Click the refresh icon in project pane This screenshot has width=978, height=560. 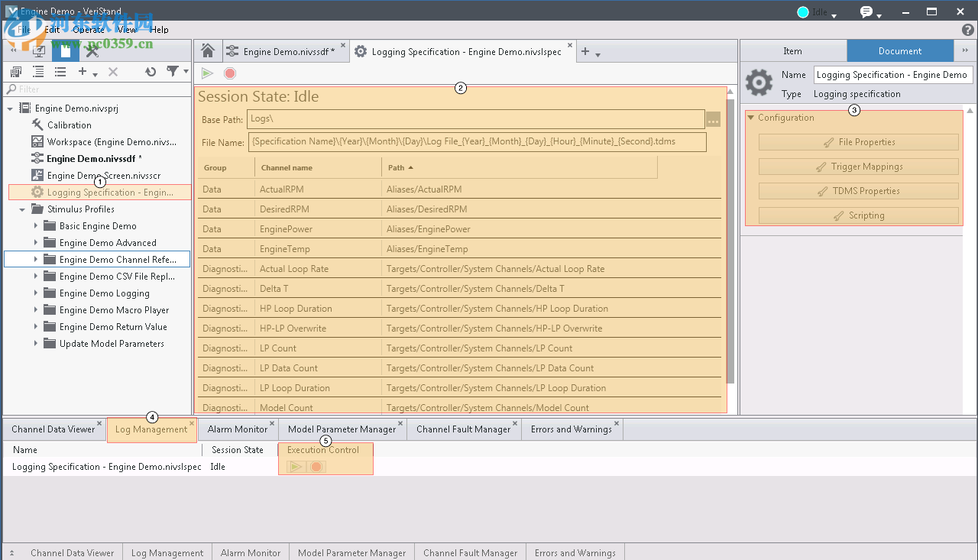(151, 72)
